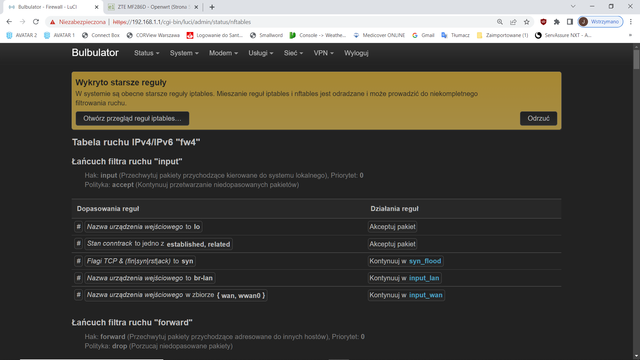Switch to the ZTE MF286D Openwrt tab
The height and width of the screenshot is (360, 640).
point(153,7)
